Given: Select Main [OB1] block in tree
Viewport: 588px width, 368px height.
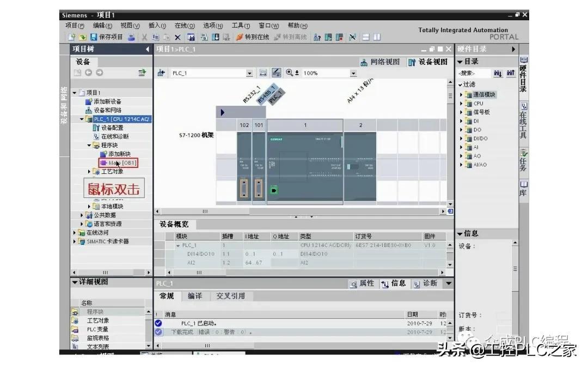Looking at the screenshot, I should coord(118,162).
